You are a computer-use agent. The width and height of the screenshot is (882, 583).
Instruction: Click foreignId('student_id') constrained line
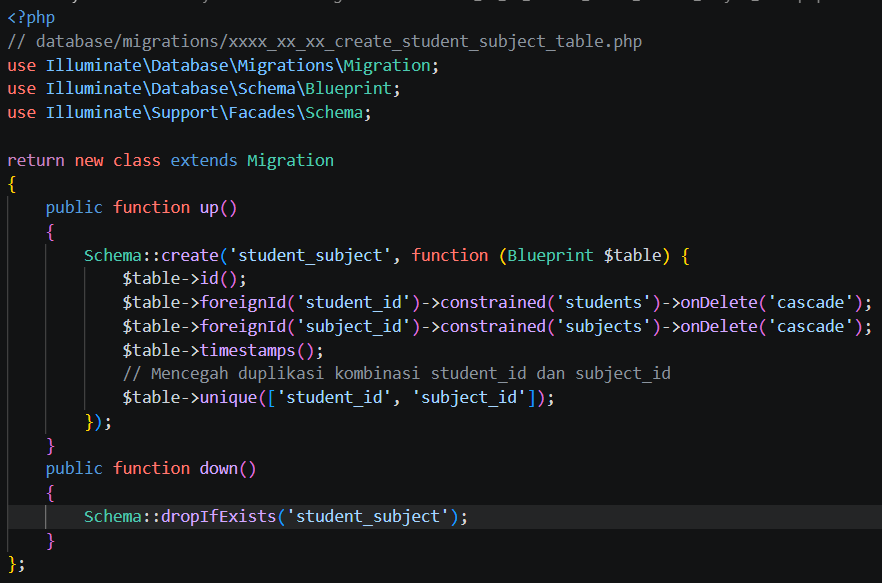tap(497, 303)
